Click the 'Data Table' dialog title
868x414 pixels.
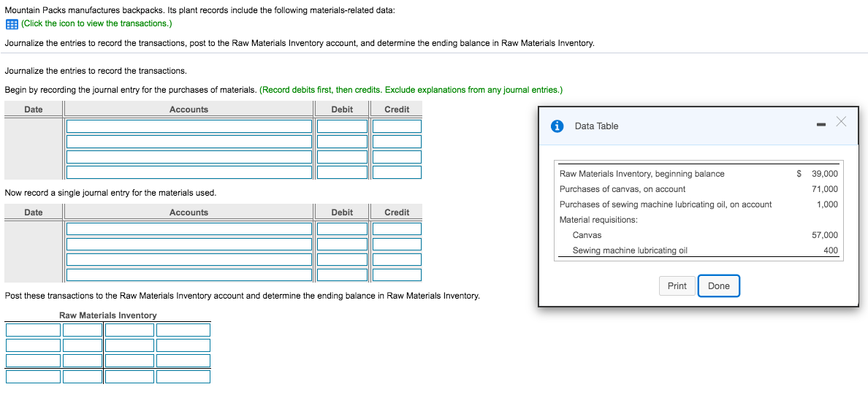point(596,126)
